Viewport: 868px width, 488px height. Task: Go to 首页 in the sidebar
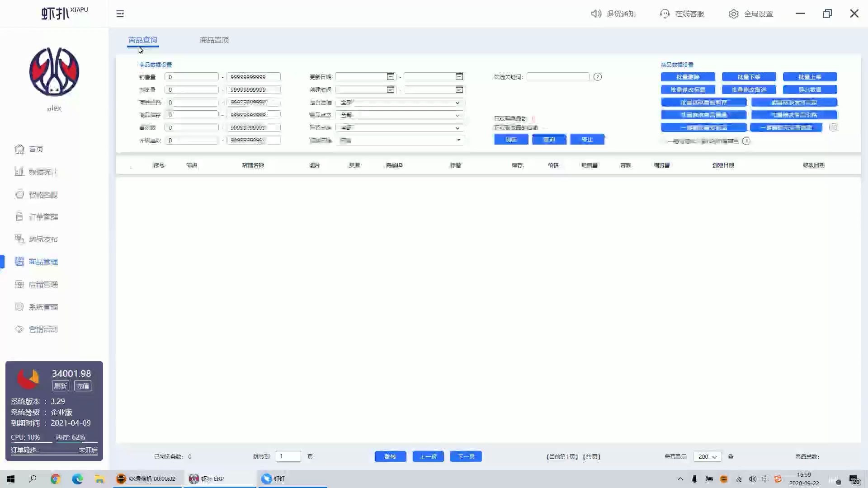click(35, 149)
